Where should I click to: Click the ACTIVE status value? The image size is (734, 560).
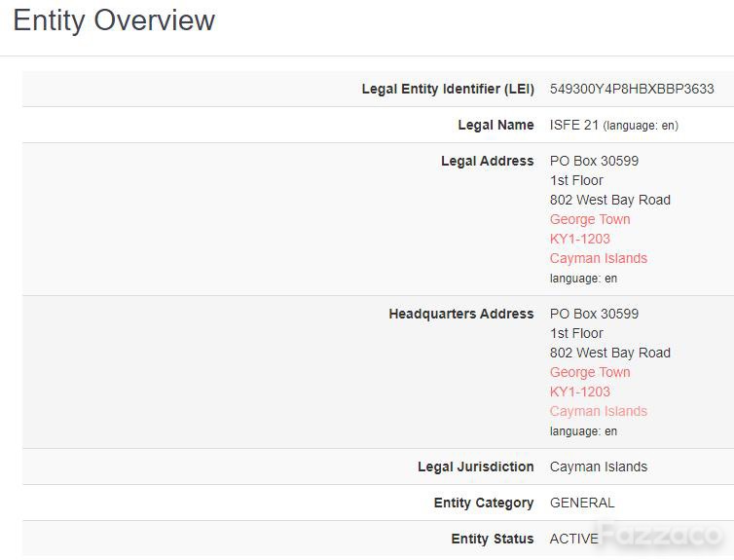[x=574, y=539]
